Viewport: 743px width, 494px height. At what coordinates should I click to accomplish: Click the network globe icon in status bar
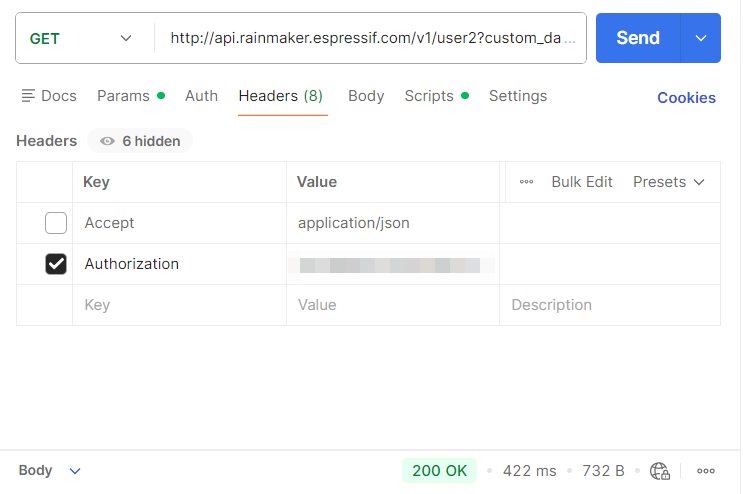659,471
